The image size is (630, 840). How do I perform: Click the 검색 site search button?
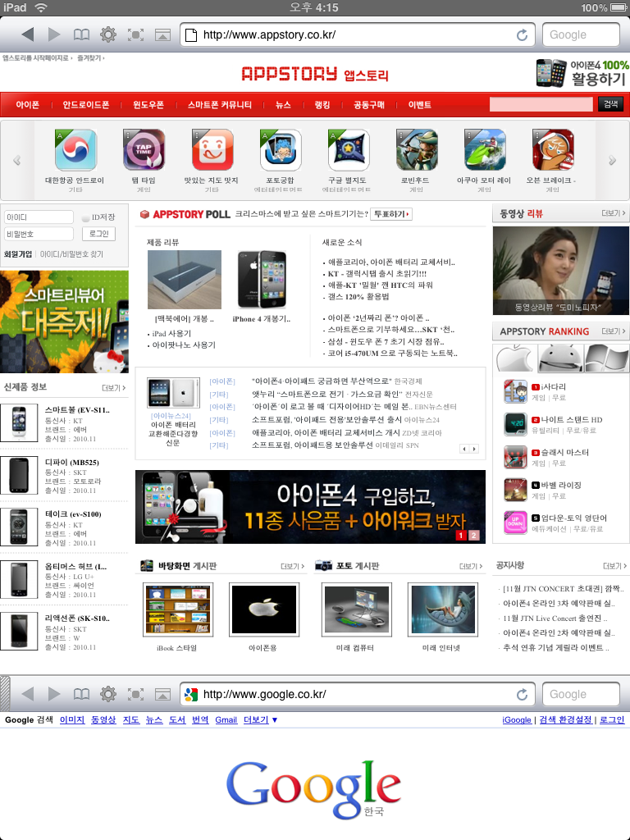610,104
